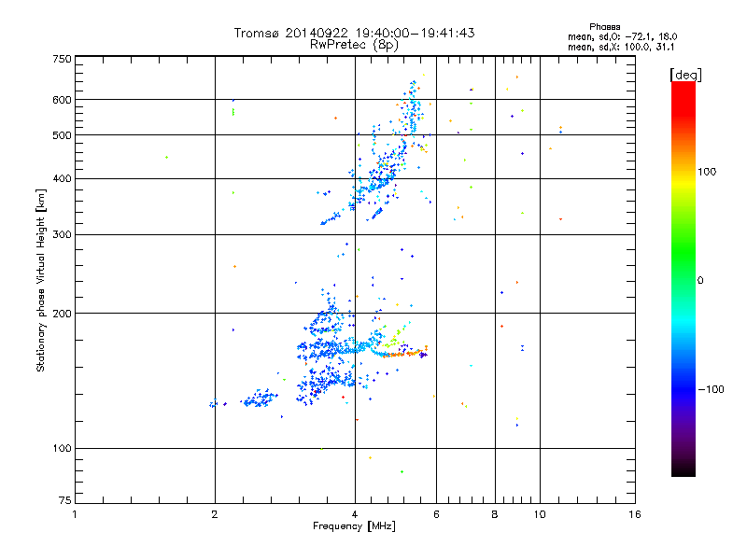Viewport: 747px width, 560px height.
Task: Click the '10' x-axis tick label
Action: click(540, 514)
